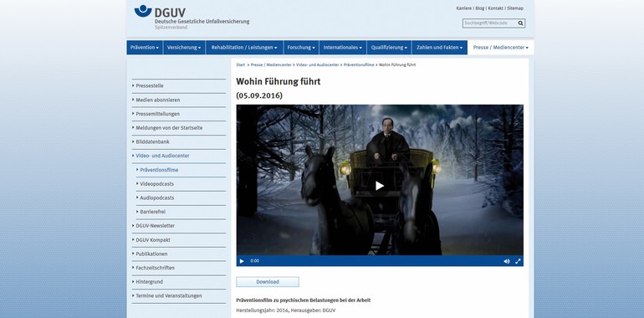Select Presse / Mediencenter tab
Image resolution: width=644 pixels, height=318 pixels.
point(501,48)
